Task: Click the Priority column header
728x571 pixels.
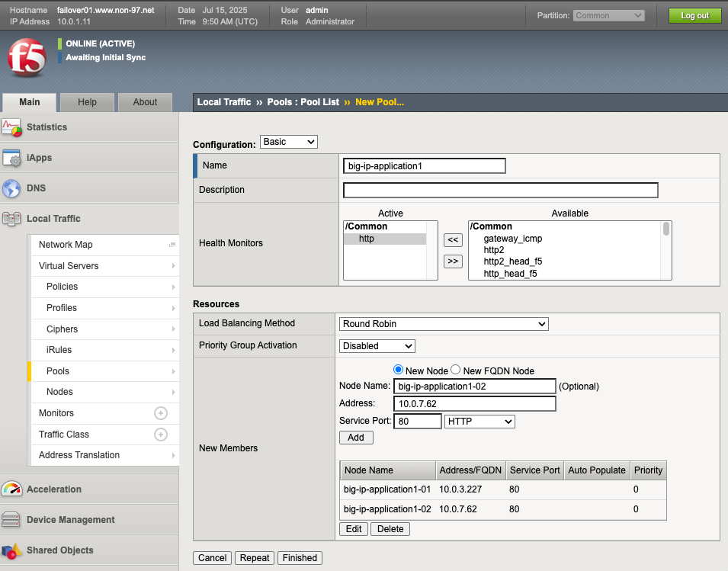Action: click(x=648, y=470)
